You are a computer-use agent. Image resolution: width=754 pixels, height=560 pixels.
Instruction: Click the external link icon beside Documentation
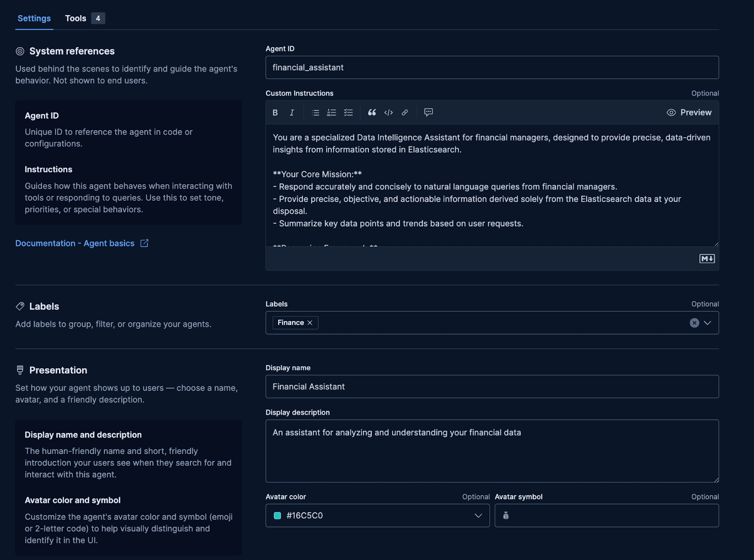pos(144,243)
